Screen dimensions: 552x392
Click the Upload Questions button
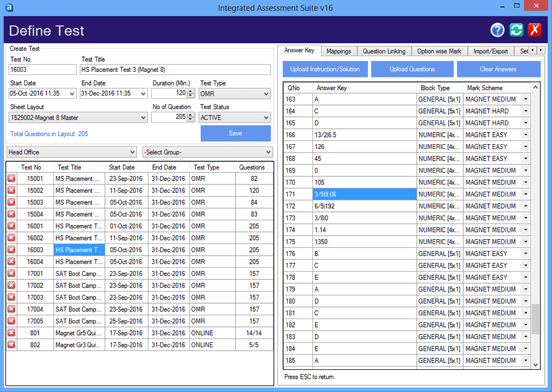412,69
